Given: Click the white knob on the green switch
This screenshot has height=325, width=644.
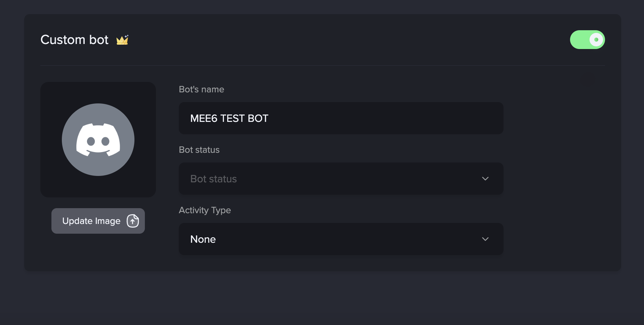Looking at the screenshot, I should coord(596,40).
